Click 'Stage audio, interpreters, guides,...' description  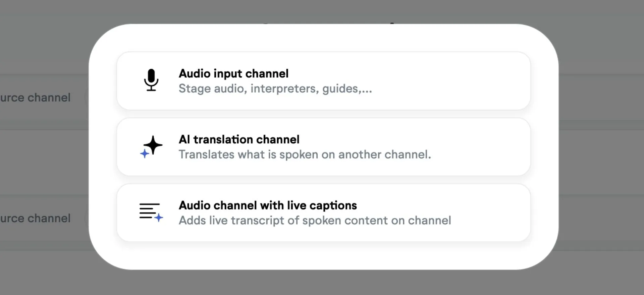tap(275, 89)
